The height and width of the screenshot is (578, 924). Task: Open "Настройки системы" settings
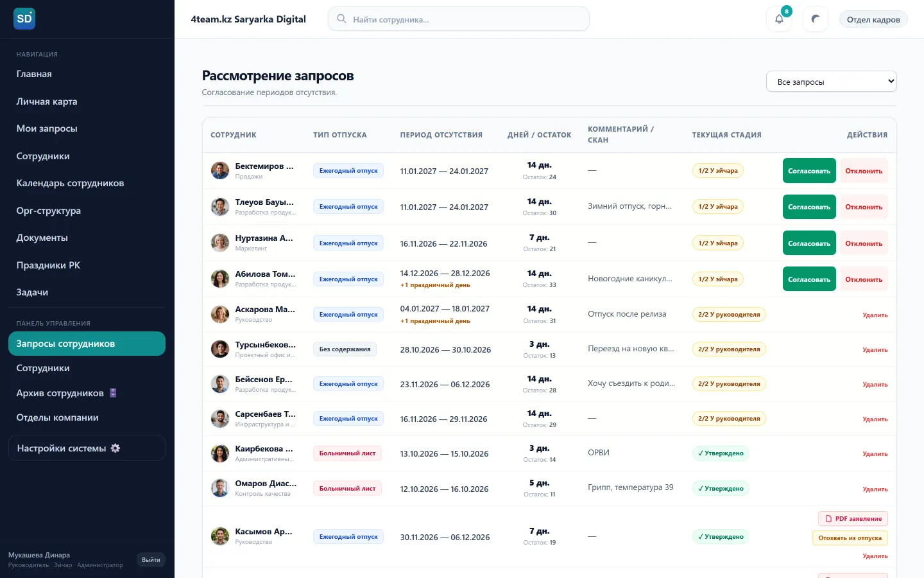coord(87,448)
